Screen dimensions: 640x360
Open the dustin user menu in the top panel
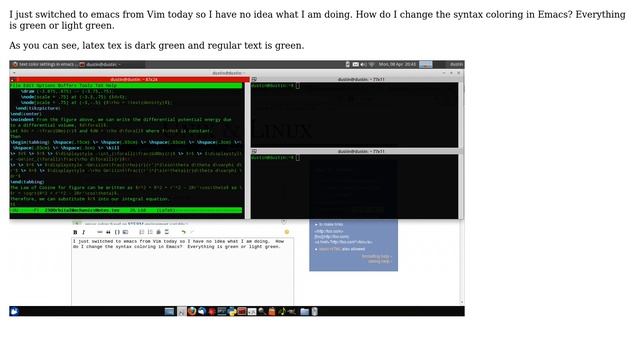[456, 64]
